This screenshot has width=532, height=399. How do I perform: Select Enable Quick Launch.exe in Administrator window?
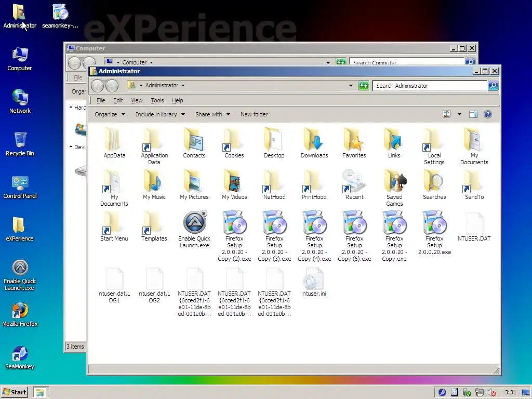pos(194,230)
